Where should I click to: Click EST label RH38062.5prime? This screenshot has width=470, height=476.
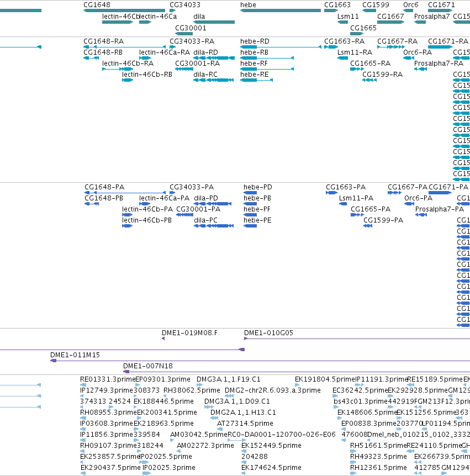pos(192,390)
